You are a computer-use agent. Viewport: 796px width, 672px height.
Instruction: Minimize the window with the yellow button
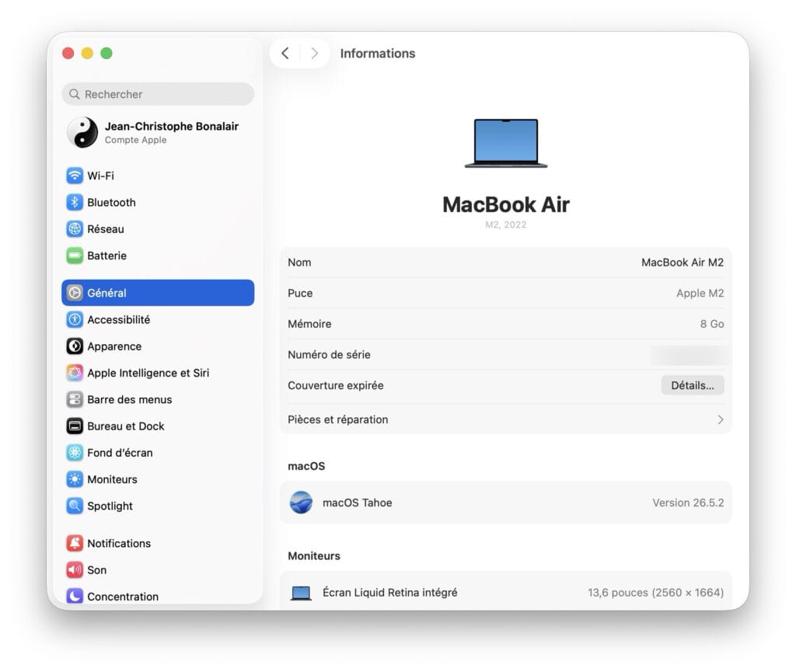[87, 54]
